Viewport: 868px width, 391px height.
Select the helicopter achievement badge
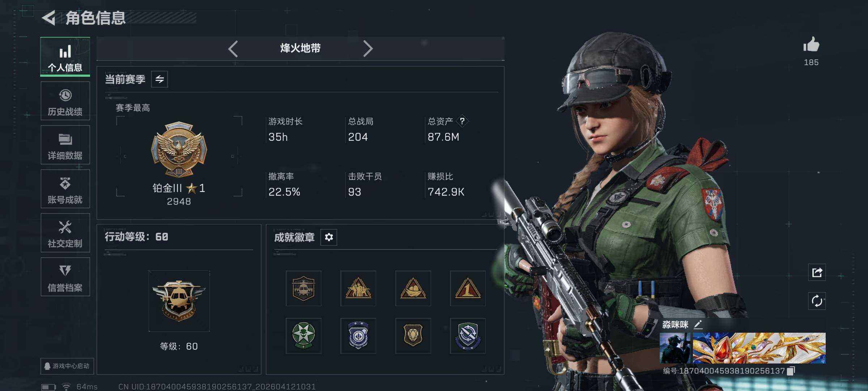point(303,289)
